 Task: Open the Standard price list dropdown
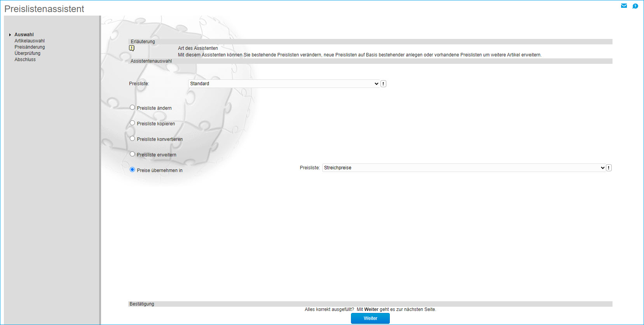[284, 84]
